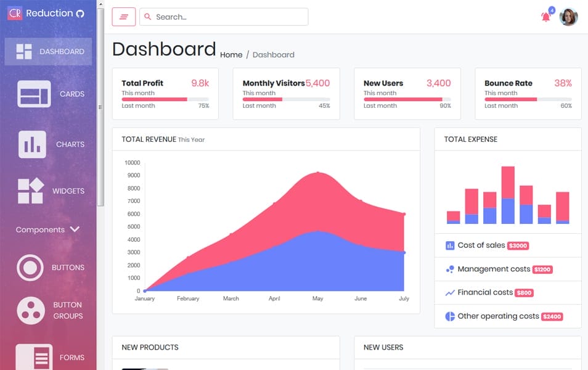Select the Dashboard menu item in sidebar
Image resolution: width=588 pixels, height=370 pixels.
point(48,52)
